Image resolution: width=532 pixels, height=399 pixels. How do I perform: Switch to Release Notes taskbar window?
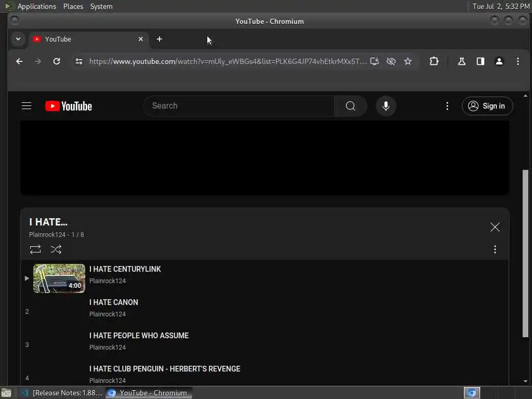click(61, 393)
